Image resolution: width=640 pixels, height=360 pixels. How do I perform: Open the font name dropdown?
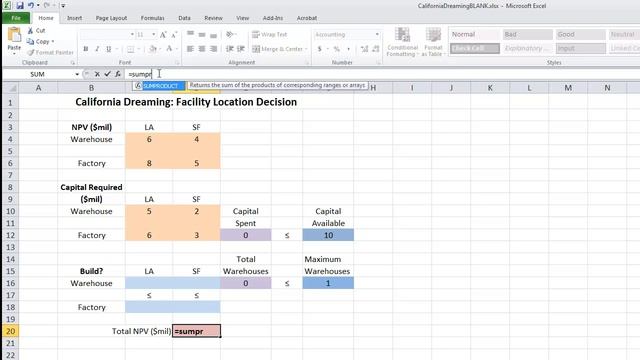(x=132, y=35)
